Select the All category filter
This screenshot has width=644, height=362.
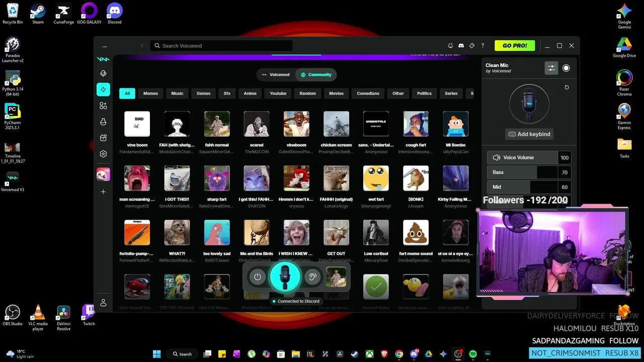(x=127, y=94)
